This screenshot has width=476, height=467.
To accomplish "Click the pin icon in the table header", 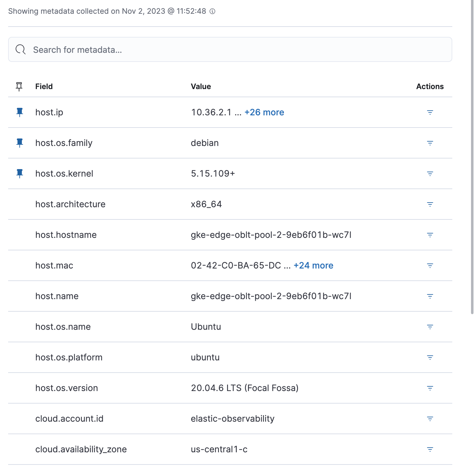I will 20,87.
